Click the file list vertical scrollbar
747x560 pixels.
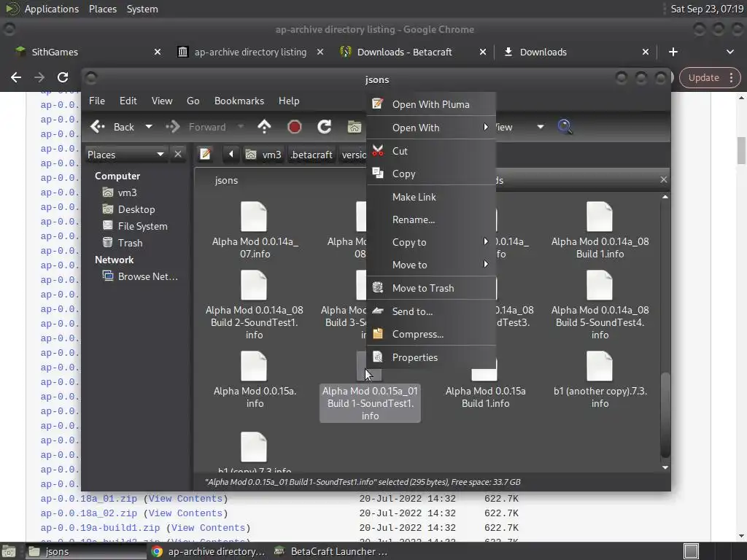click(665, 414)
